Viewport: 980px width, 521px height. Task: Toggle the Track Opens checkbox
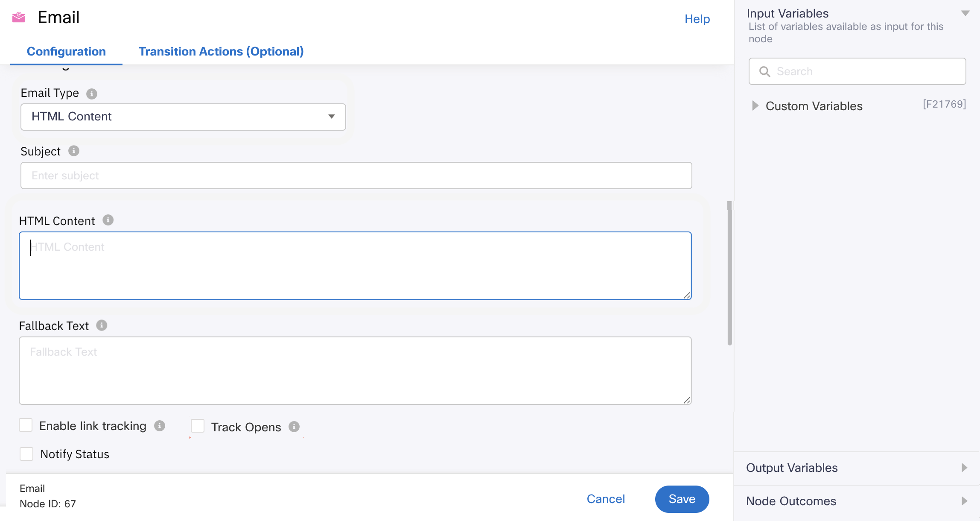pos(198,426)
